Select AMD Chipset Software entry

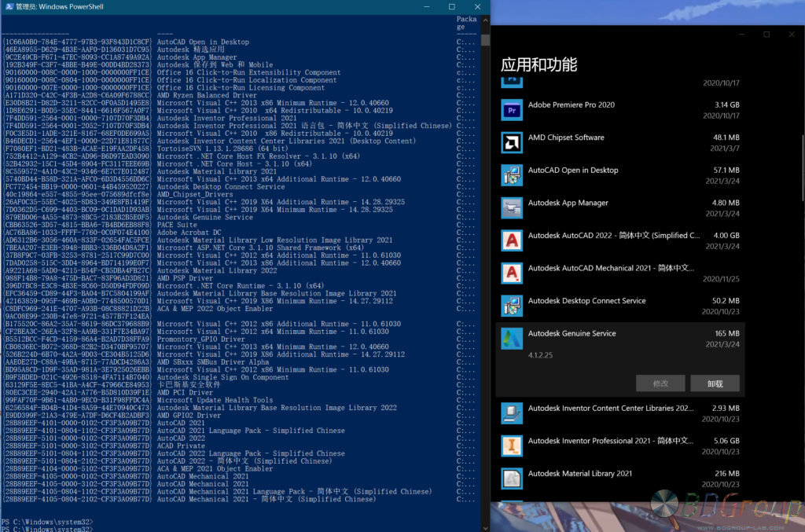tap(620, 142)
